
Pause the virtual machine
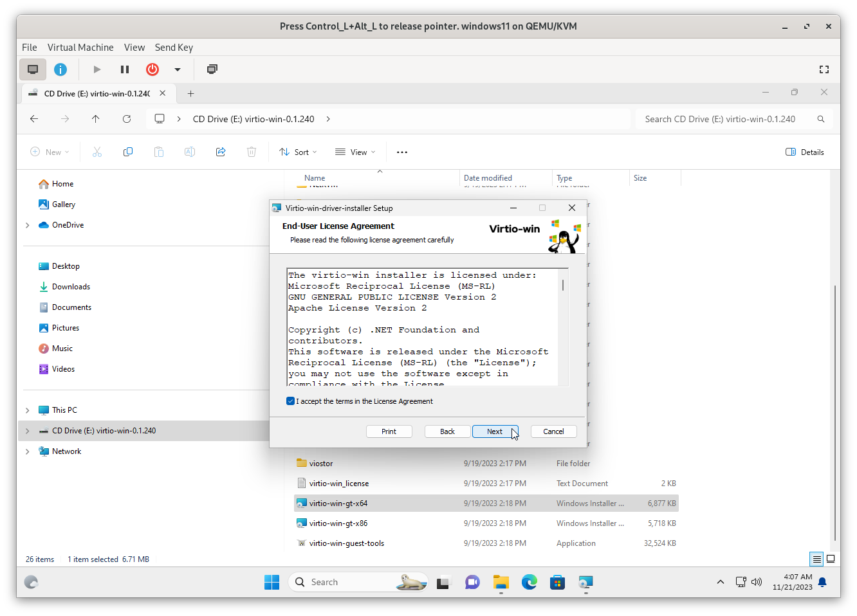[x=125, y=69]
